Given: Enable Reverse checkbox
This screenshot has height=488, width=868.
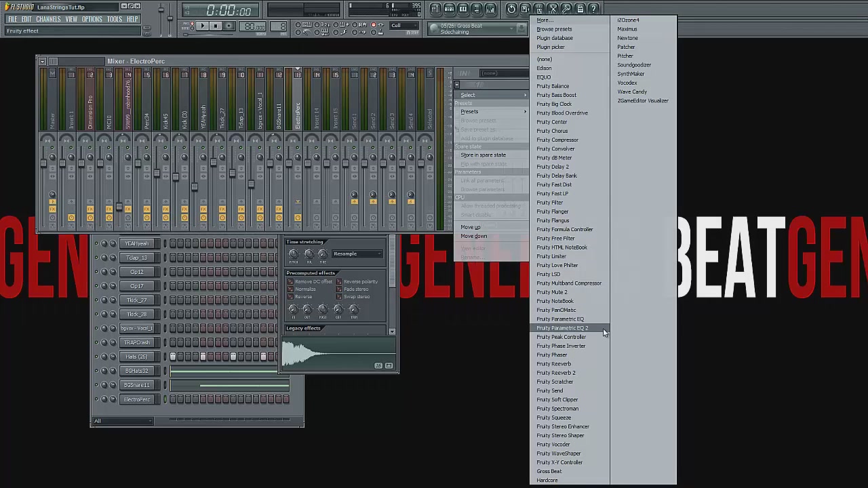Looking at the screenshot, I should [x=290, y=296].
